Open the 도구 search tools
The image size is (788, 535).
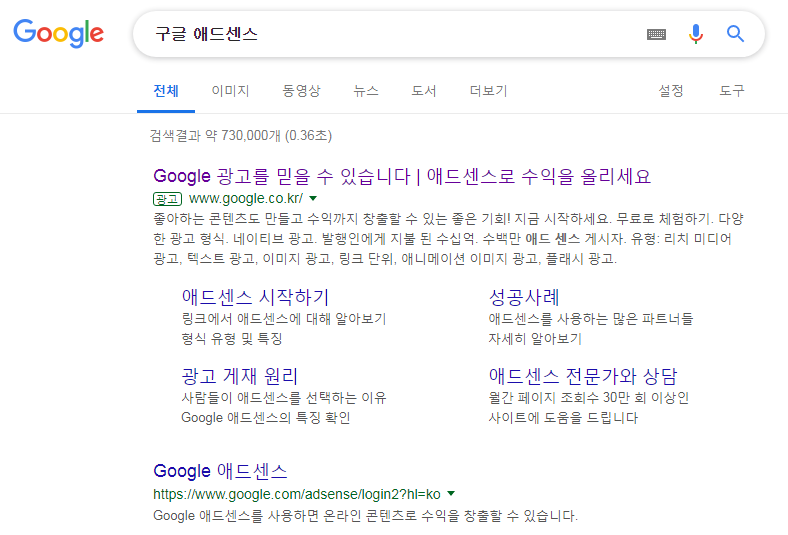(x=732, y=91)
